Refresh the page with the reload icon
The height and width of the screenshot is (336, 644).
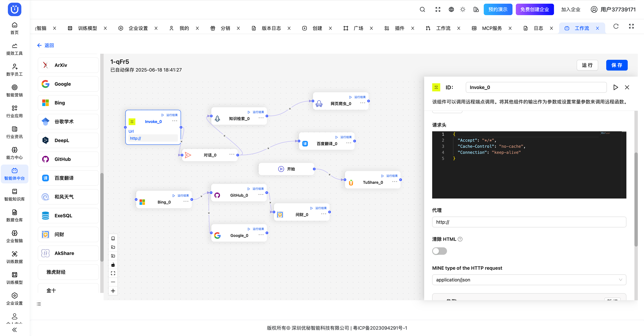coord(616,26)
